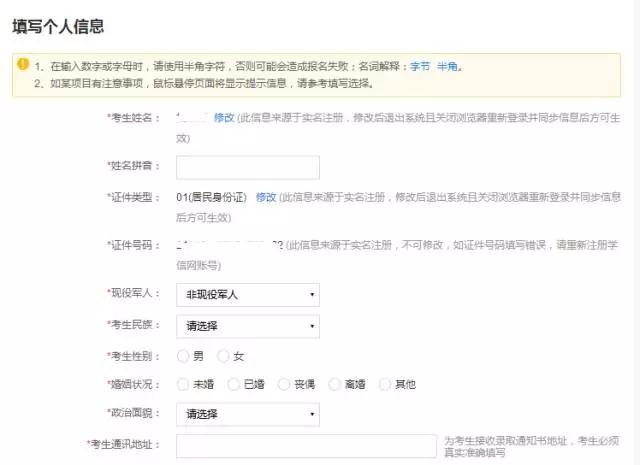This screenshot has width=640, height=465.
Task: Expand the 政治面貌 dropdown list
Action: [248, 414]
